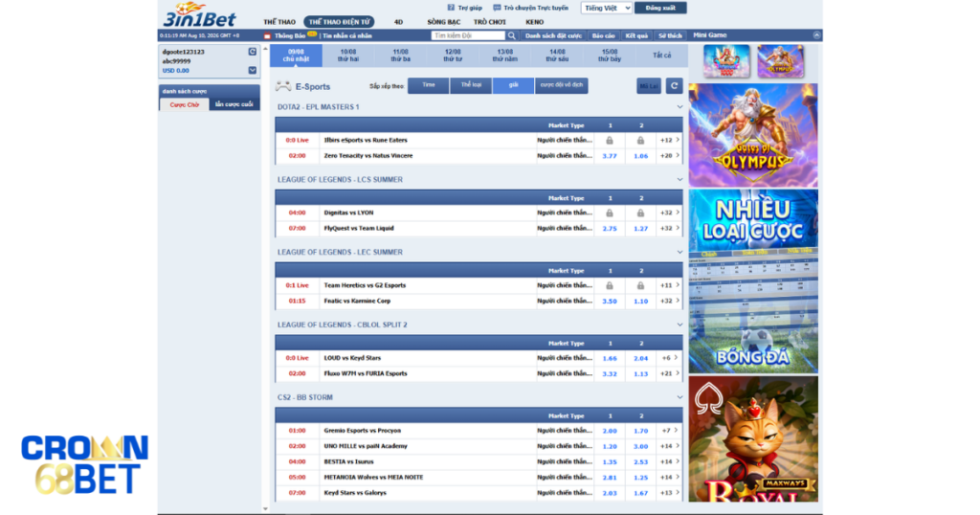Expand +32 markets for FlyQuest vs Team Liquid
This screenshot has height=515, width=980.
click(x=669, y=228)
